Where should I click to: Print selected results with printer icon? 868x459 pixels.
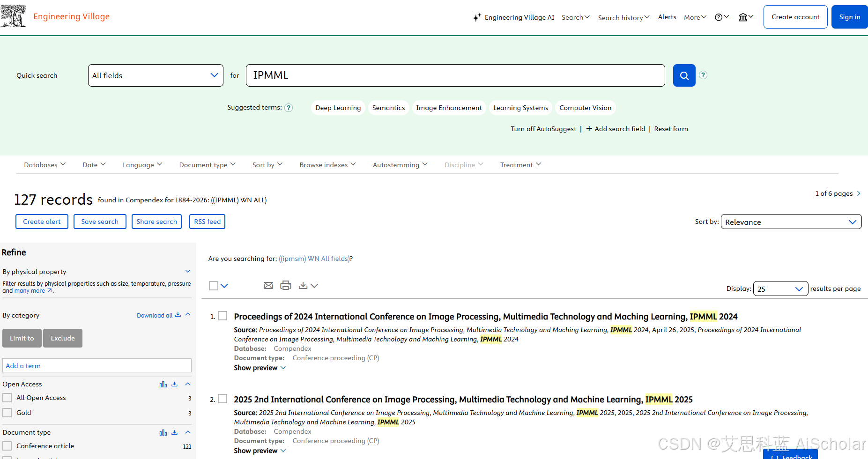(x=286, y=285)
